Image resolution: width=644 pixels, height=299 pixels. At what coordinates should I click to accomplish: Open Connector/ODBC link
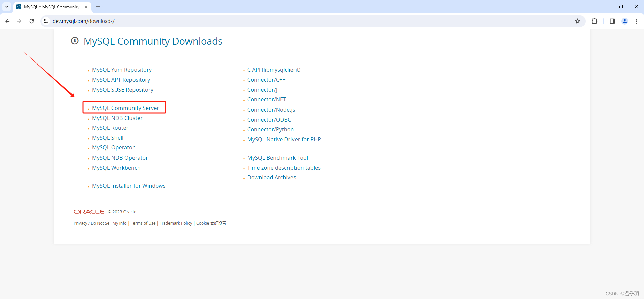click(x=269, y=120)
